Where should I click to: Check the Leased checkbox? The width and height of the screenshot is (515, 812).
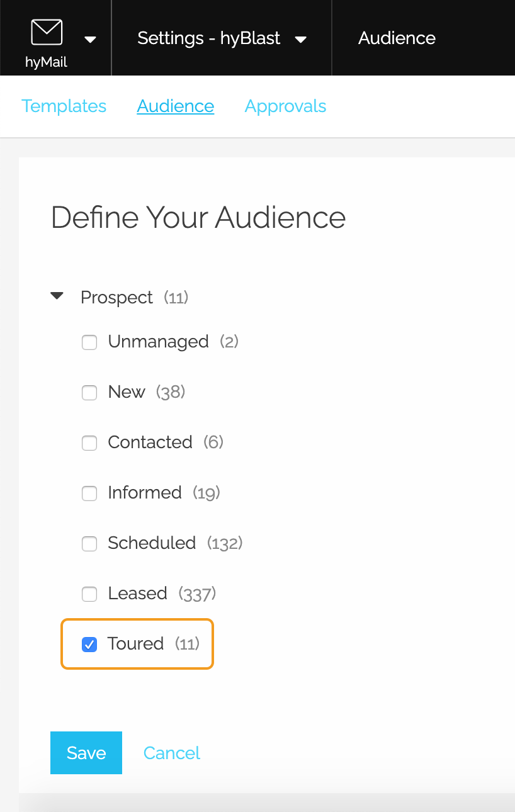(x=89, y=594)
